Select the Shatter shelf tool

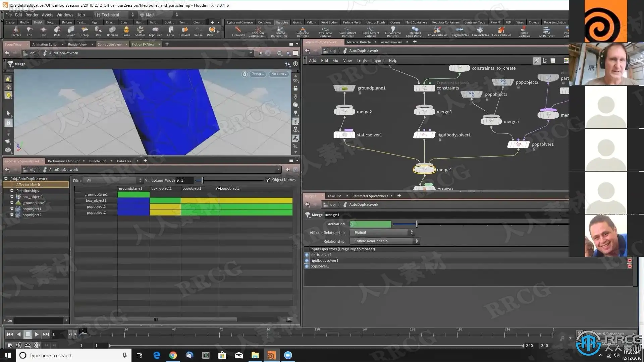[x=140, y=30]
